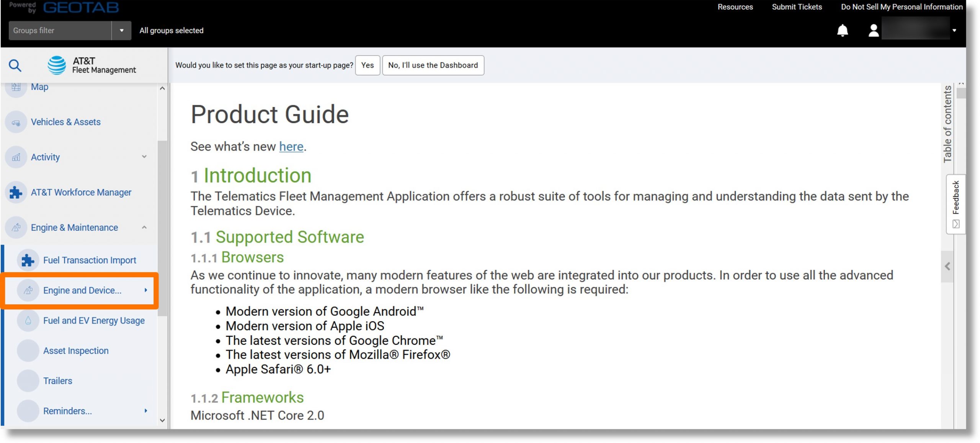Click the sidebar scroll down arrow
The width and height of the screenshot is (980, 443).
[162, 420]
